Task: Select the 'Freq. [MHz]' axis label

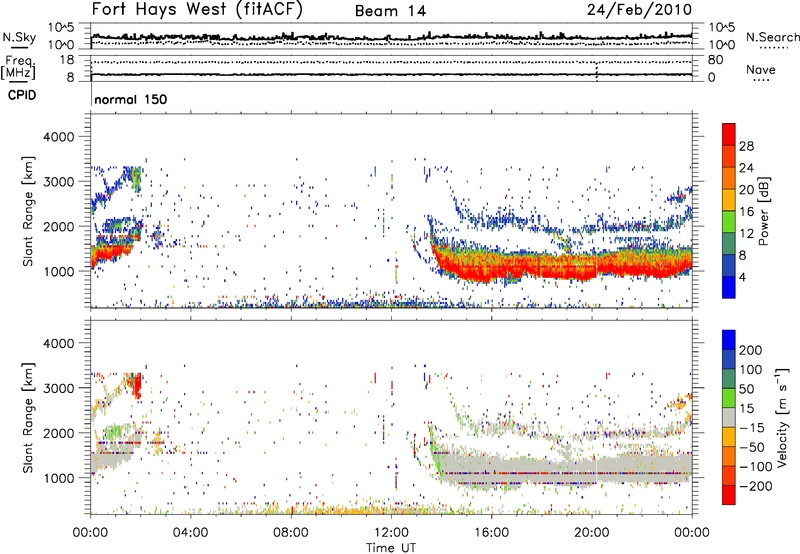Action: point(19,68)
